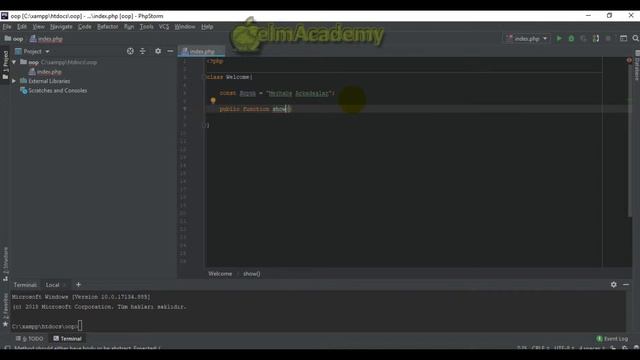Toggle the Favorites side tool window button
Viewport: 640px width, 360px height.
point(5,310)
